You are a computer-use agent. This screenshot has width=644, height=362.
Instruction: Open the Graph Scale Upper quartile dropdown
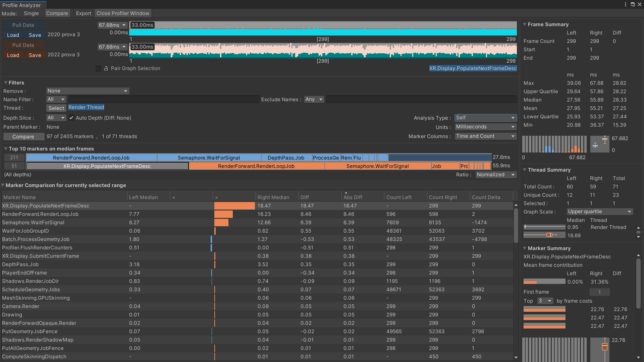pos(599,212)
